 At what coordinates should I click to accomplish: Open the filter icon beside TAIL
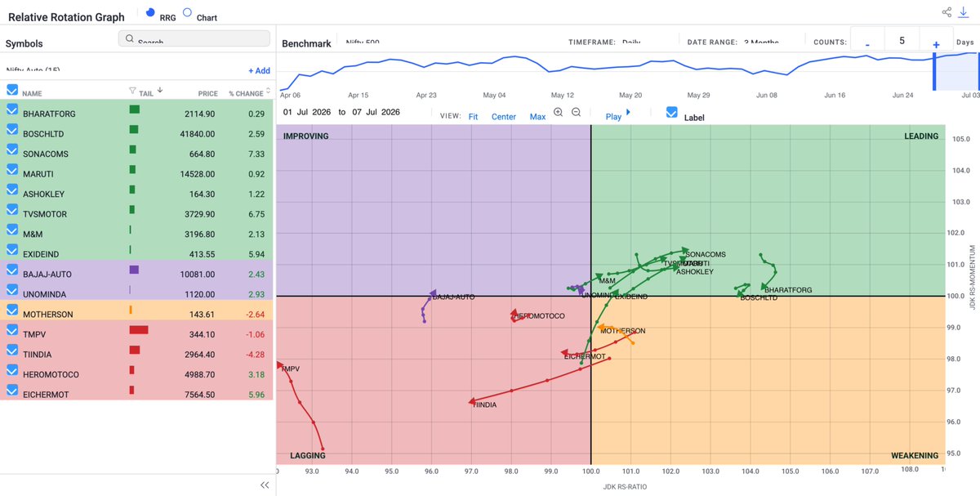coord(132,92)
